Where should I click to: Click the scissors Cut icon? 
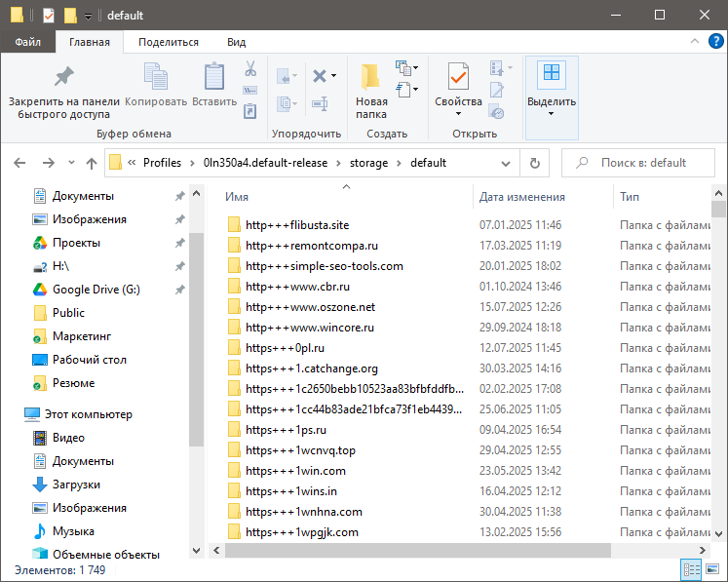[250, 69]
